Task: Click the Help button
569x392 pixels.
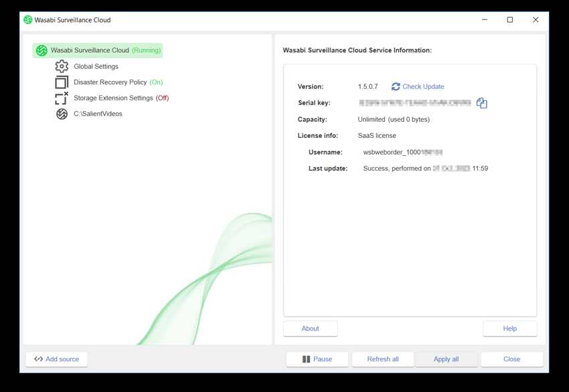Action: [x=510, y=328]
